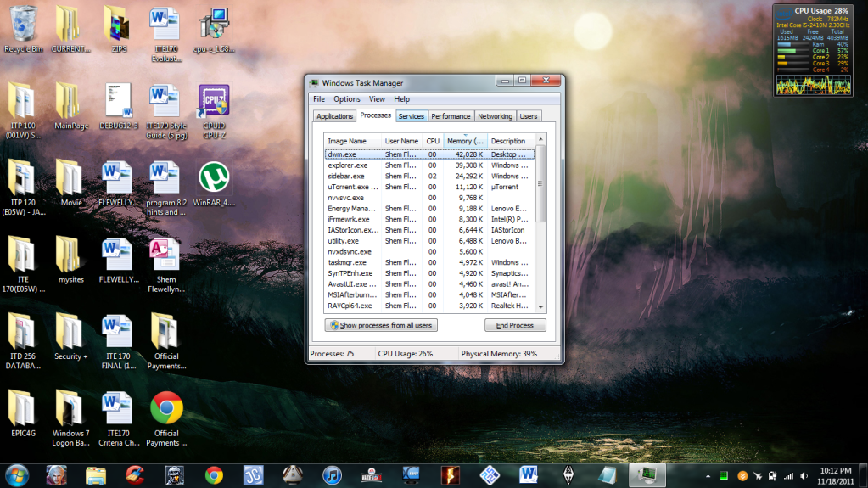868x488 pixels.
Task: Select the EPIC4G folder
Action: click(23, 414)
